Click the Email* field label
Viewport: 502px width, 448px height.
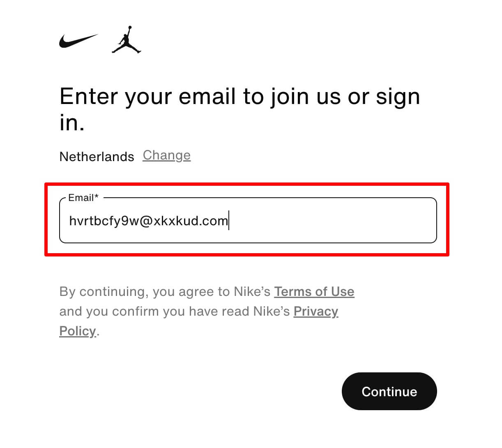pos(83,198)
